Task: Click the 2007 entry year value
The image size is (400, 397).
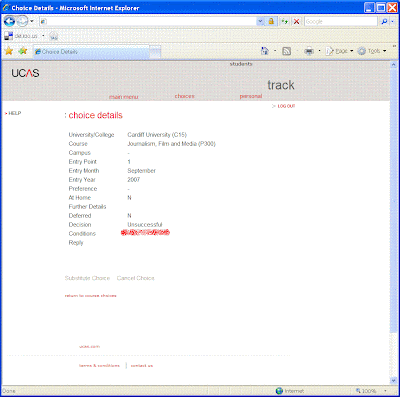Action: [133, 180]
